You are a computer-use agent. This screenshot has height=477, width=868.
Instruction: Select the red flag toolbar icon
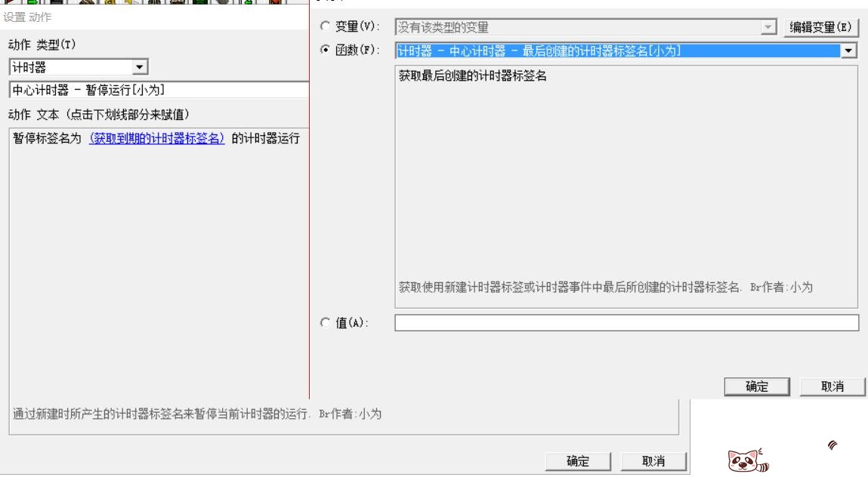[8, 3]
